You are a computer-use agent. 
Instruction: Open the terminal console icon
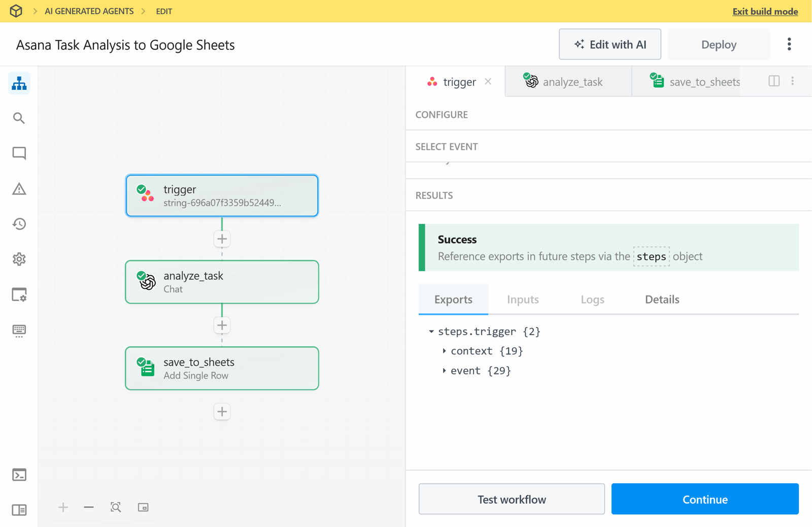(19, 475)
